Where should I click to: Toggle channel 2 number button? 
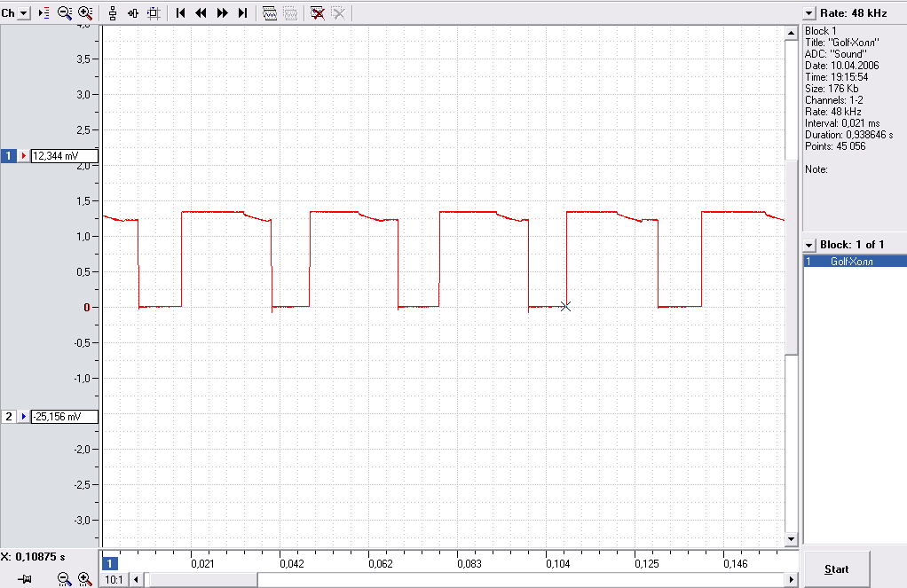pyautogui.click(x=8, y=417)
